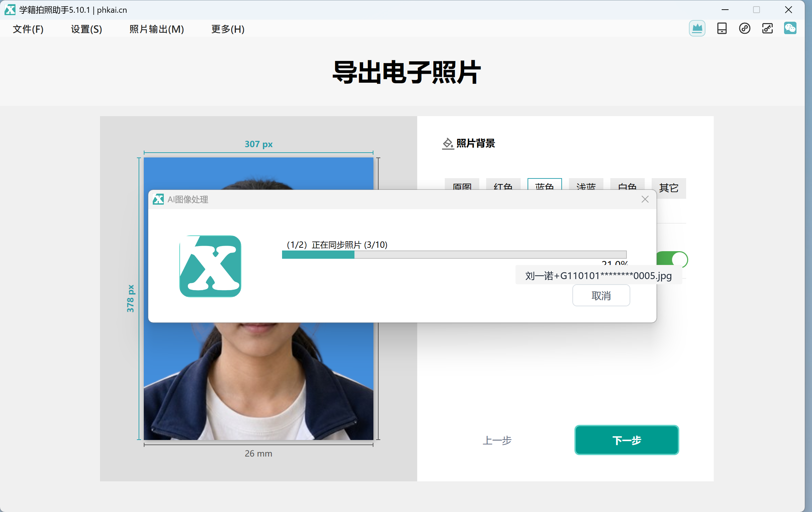Select the 白色 background option

[x=627, y=184]
